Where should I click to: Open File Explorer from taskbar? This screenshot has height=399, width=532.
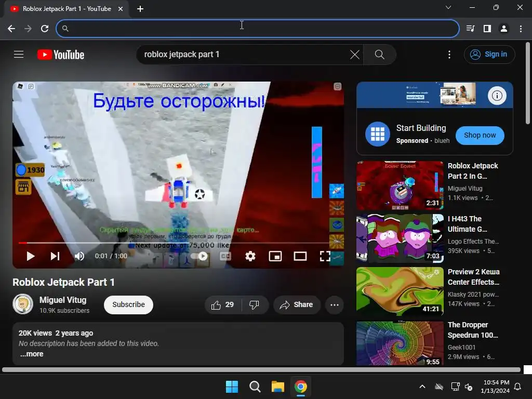coord(278,387)
